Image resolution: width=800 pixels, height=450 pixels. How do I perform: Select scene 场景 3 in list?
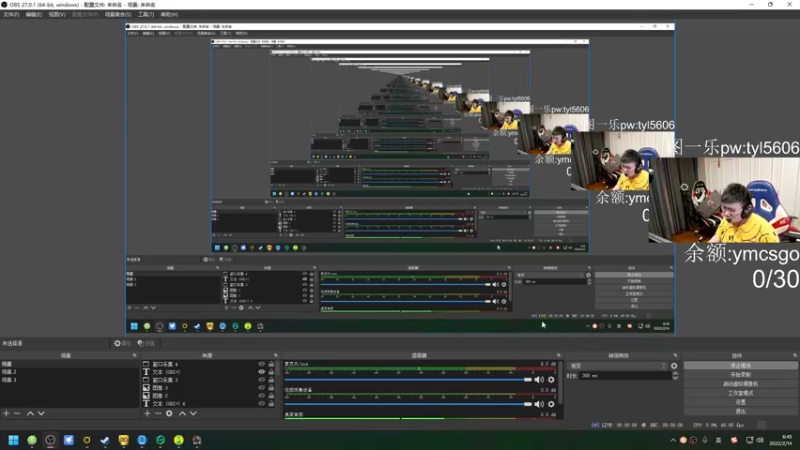(69, 380)
